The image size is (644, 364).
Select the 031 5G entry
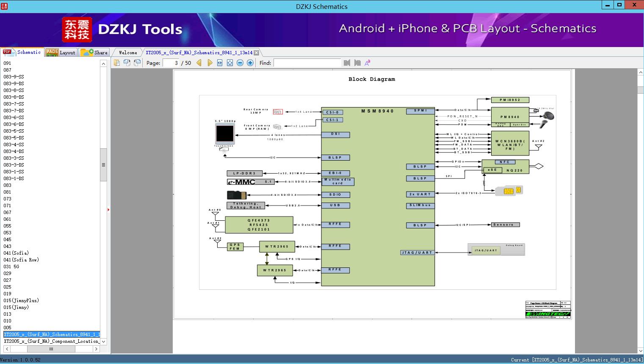[11, 267]
